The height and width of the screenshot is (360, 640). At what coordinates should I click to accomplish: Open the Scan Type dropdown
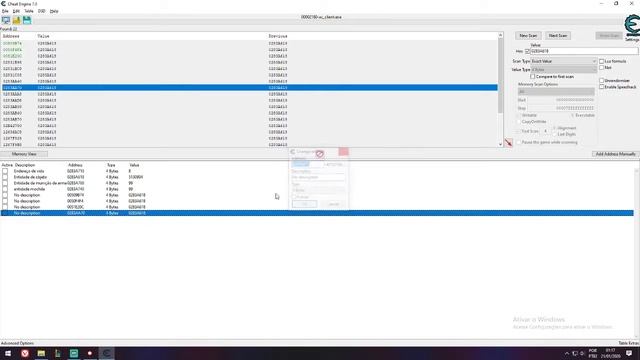(x=564, y=61)
